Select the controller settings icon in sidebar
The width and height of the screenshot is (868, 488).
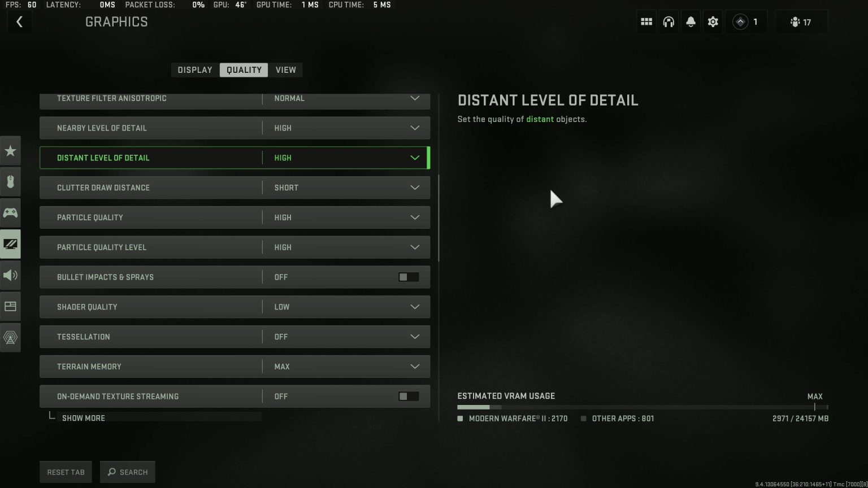10,212
